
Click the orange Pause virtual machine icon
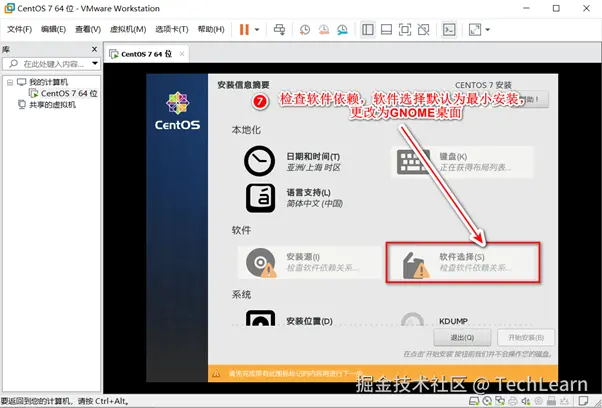click(x=244, y=30)
